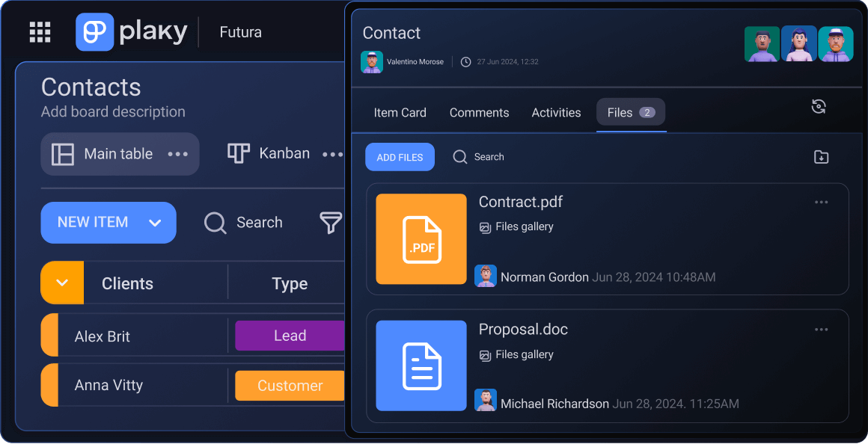Click the purple Lead status swatch
Image resolution: width=868 pixels, height=447 pixels.
coord(290,335)
